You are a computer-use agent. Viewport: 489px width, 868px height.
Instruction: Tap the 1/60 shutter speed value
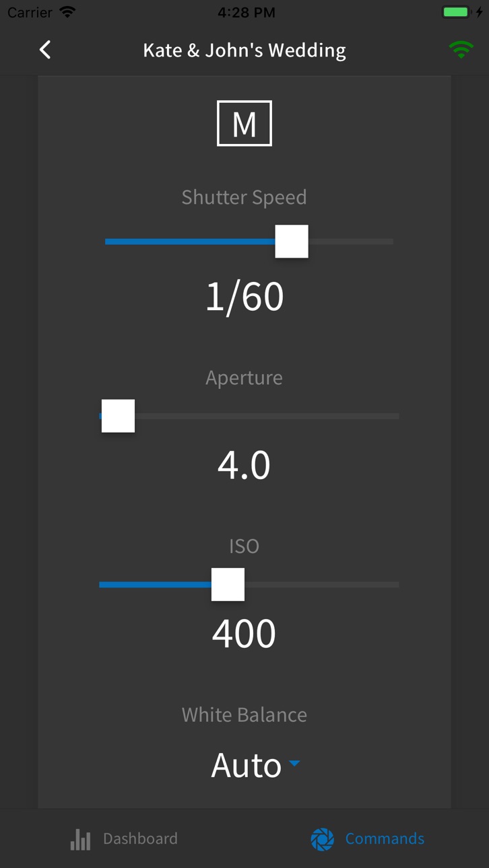pos(244,297)
